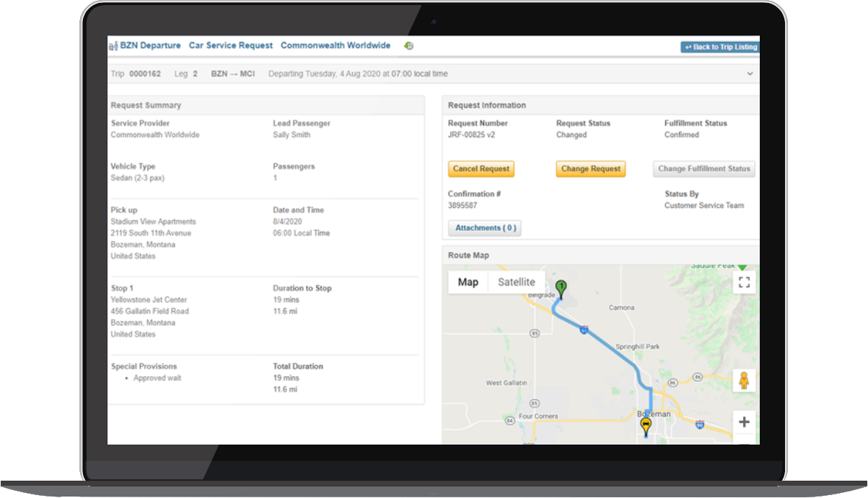This screenshot has width=868, height=498.
Task: Select the Map view type
Action: 468,282
